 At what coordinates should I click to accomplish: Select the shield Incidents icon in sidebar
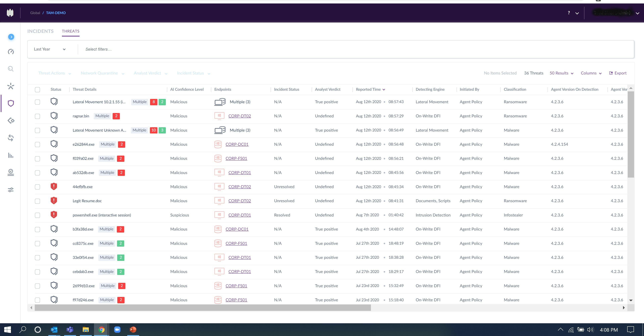click(x=11, y=103)
